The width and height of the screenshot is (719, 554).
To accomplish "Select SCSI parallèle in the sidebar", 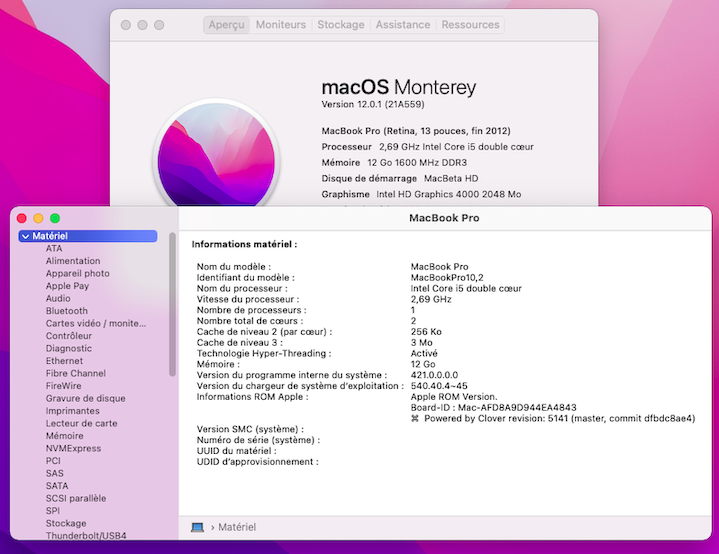I will point(76,499).
